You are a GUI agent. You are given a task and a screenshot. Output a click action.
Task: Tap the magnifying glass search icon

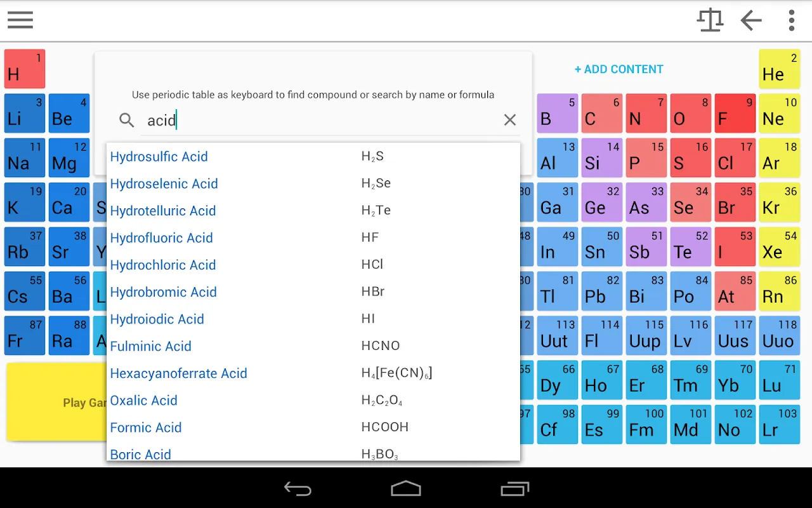tap(127, 120)
